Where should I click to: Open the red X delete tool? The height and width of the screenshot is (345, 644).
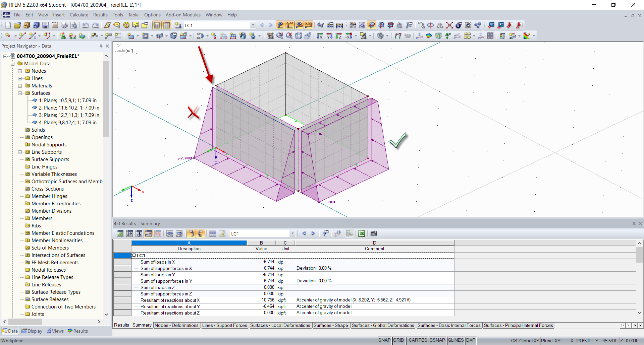449,25
